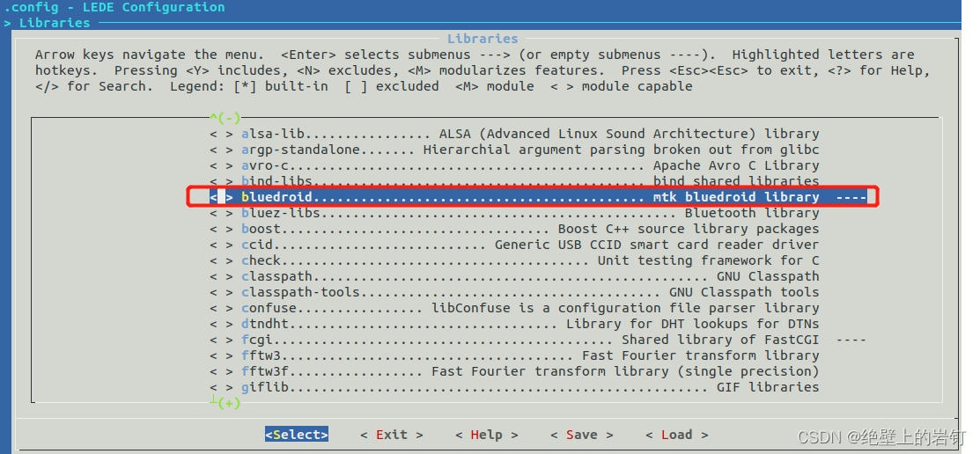Click the Save button
The height and width of the screenshot is (454, 980).
582,435
